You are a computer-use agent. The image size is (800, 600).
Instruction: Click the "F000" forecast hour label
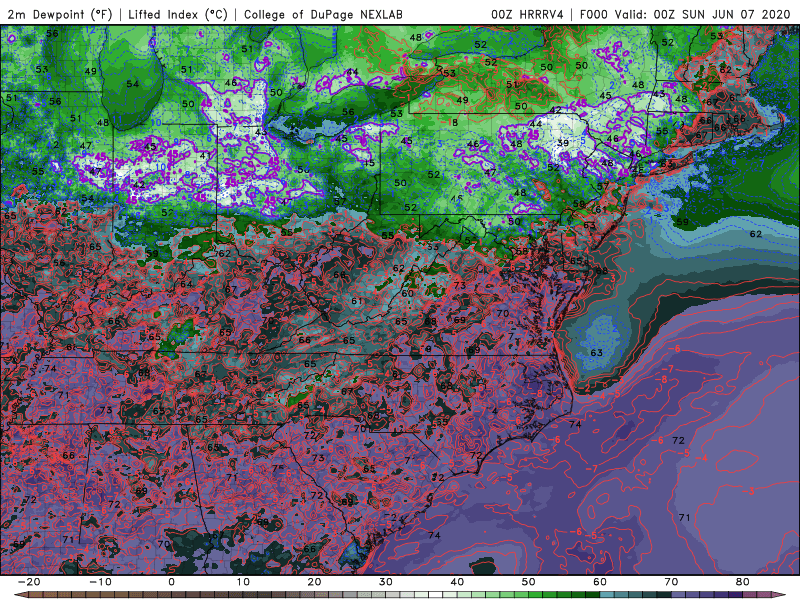[x=594, y=14]
